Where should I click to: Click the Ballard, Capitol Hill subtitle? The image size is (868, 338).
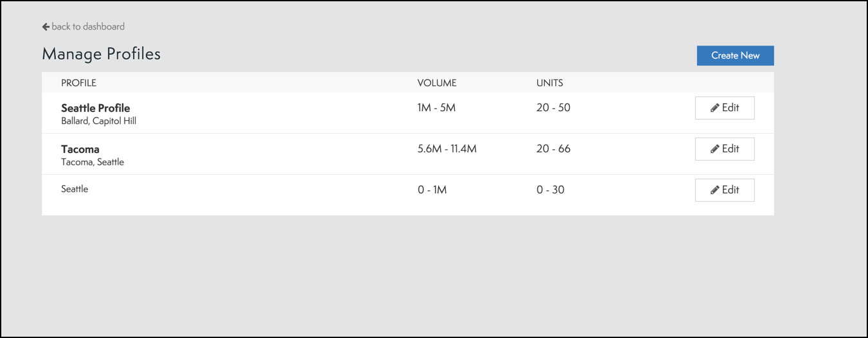[x=99, y=121]
